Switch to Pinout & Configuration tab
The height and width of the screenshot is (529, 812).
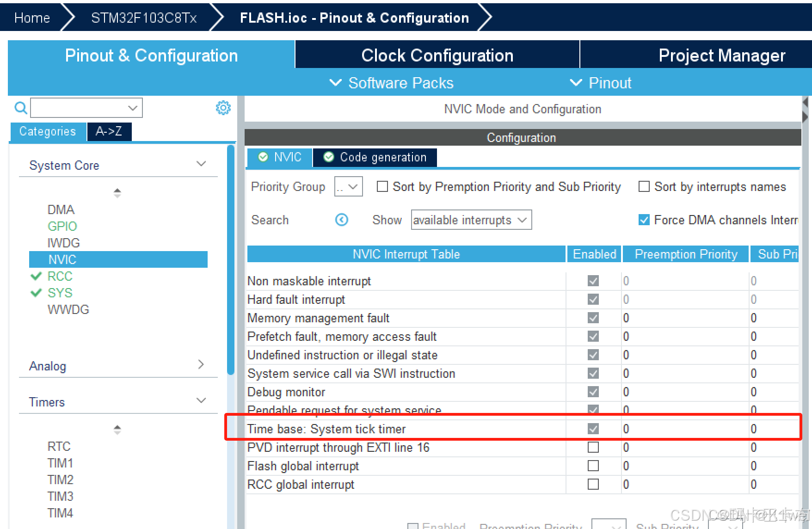pyautogui.click(x=151, y=55)
